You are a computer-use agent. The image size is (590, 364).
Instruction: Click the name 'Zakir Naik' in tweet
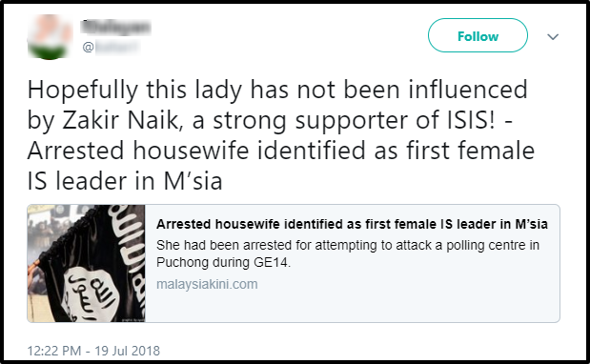point(120,120)
